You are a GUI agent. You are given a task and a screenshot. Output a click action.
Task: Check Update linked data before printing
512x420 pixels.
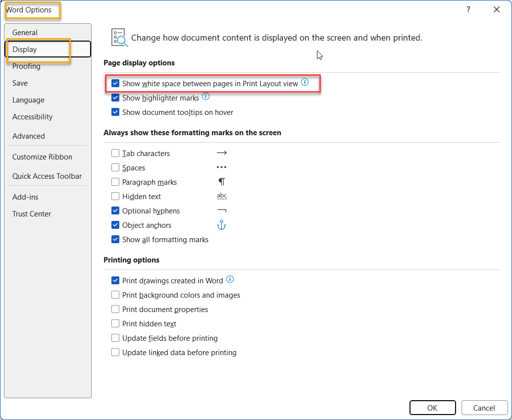[x=115, y=352]
